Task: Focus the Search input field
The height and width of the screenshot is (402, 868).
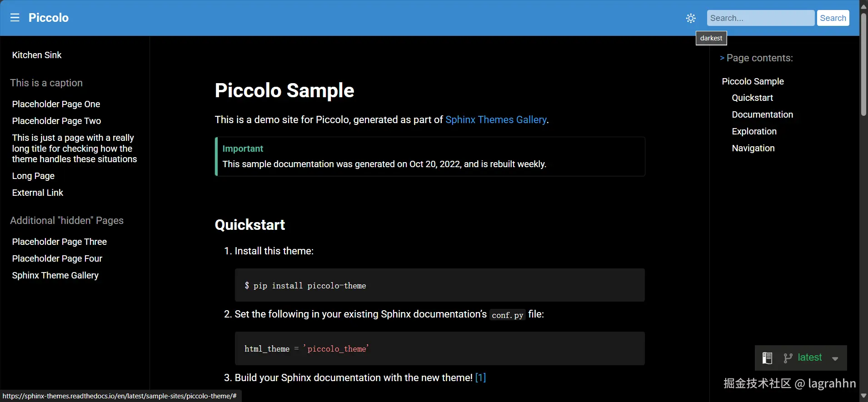Action: pos(760,18)
